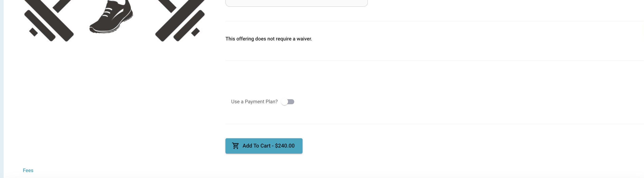644x178 pixels.
Task: Click the "Use a Payment Plan?" label text
Action: pyautogui.click(x=254, y=102)
